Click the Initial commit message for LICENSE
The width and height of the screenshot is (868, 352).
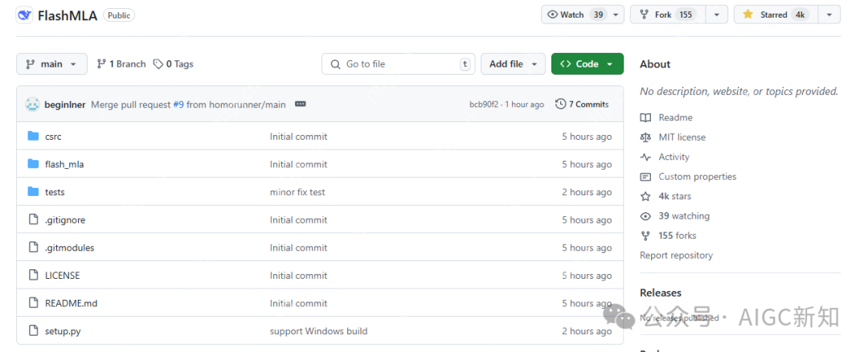(298, 275)
